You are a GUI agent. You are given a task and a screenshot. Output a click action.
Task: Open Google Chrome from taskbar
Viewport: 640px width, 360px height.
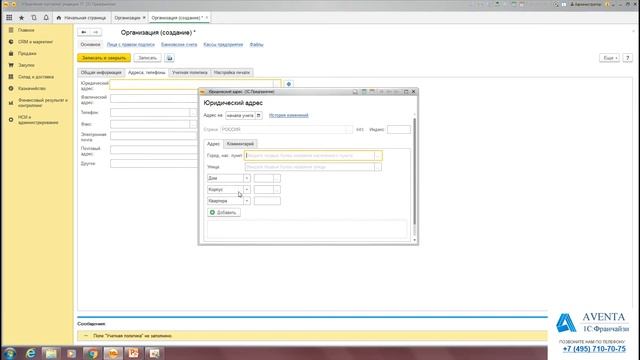point(92,353)
